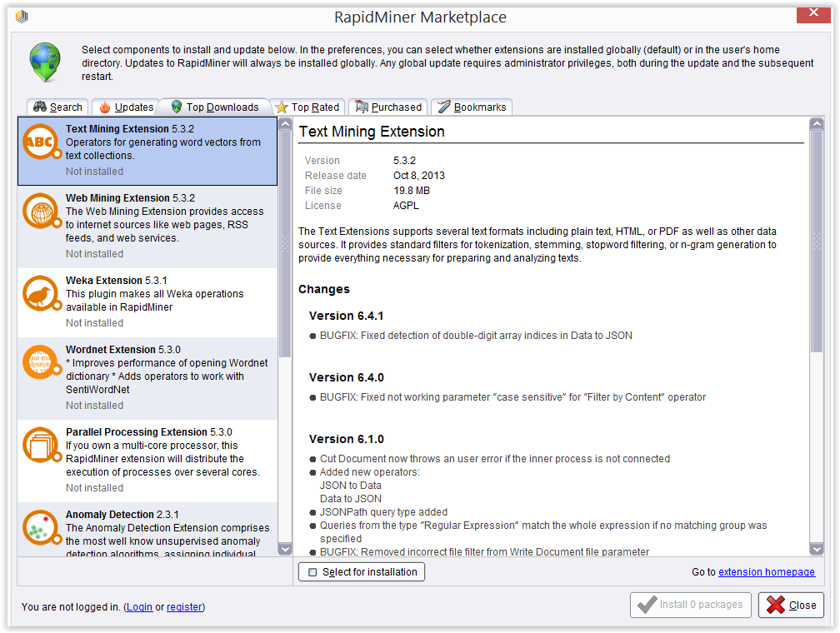
Task: Select the Top Downloads tab
Action: coord(215,107)
